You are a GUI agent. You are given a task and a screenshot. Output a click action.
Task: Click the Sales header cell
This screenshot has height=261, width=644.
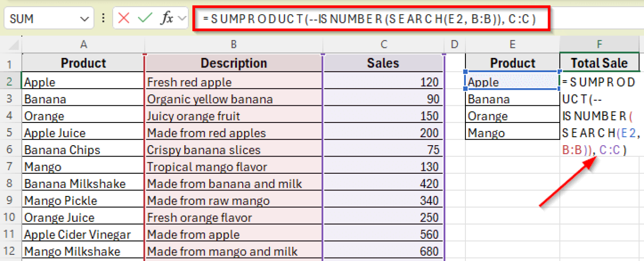tap(383, 63)
